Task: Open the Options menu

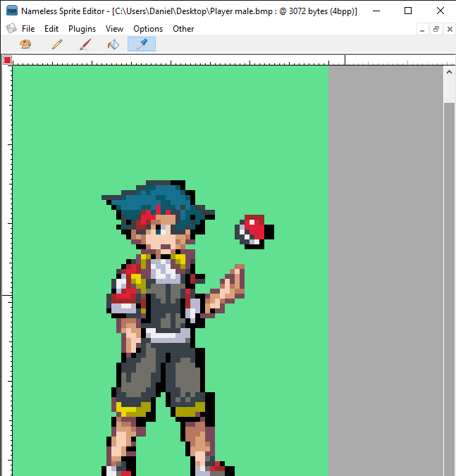Action: tap(148, 29)
